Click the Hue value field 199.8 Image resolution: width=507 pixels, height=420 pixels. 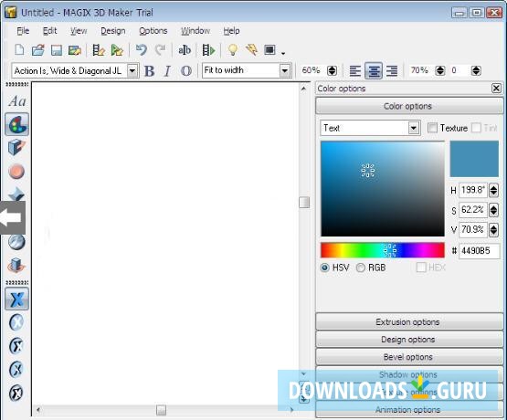pos(472,190)
